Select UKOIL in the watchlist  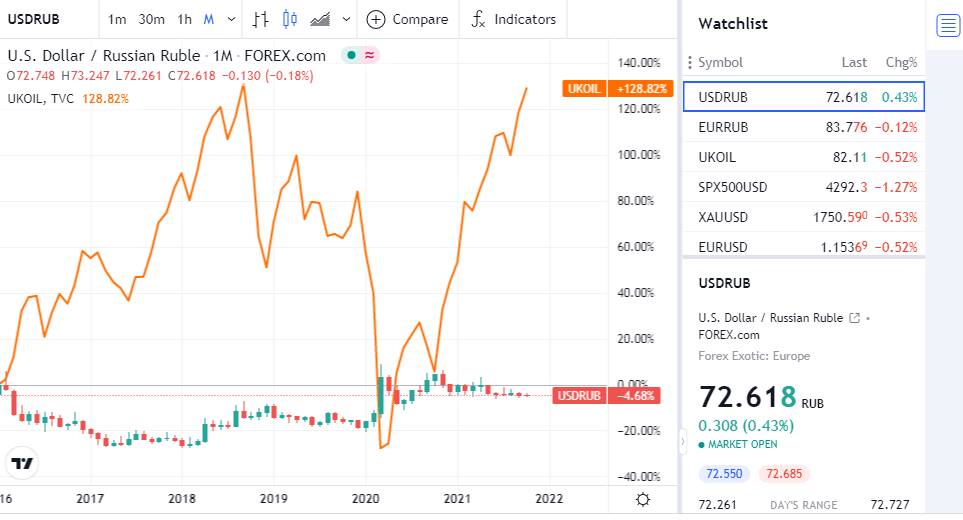tap(804, 157)
